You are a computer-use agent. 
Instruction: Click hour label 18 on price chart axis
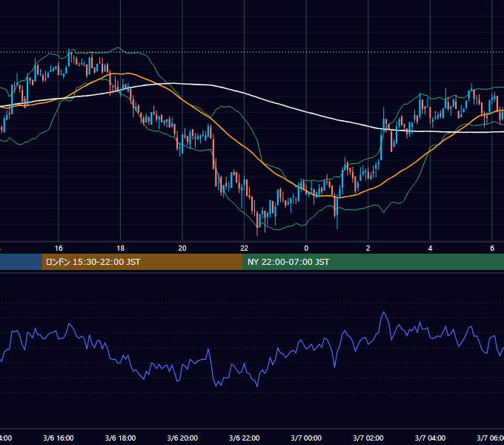tap(121, 248)
